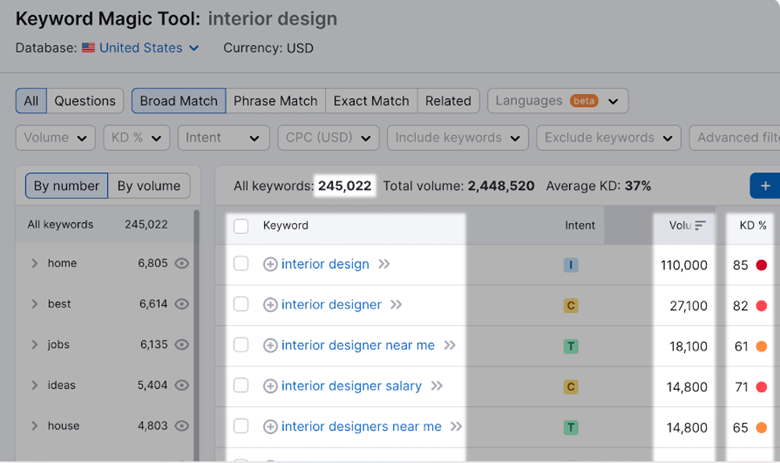Screen dimensions: 780x463
Task: Open the Intent filter dropdown
Action: (223, 138)
